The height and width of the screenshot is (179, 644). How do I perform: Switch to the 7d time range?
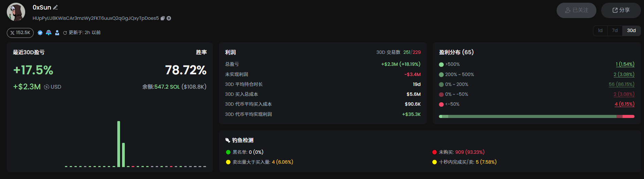(x=615, y=31)
